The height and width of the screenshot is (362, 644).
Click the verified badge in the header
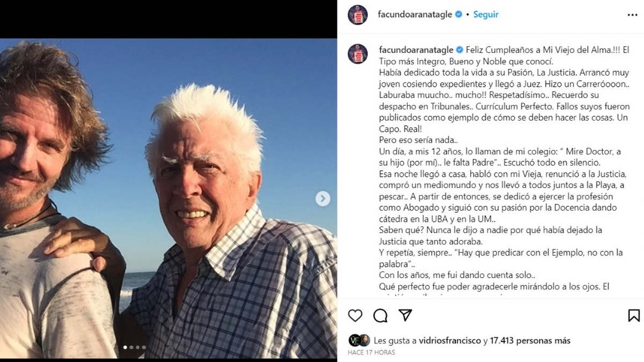pos(458,15)
